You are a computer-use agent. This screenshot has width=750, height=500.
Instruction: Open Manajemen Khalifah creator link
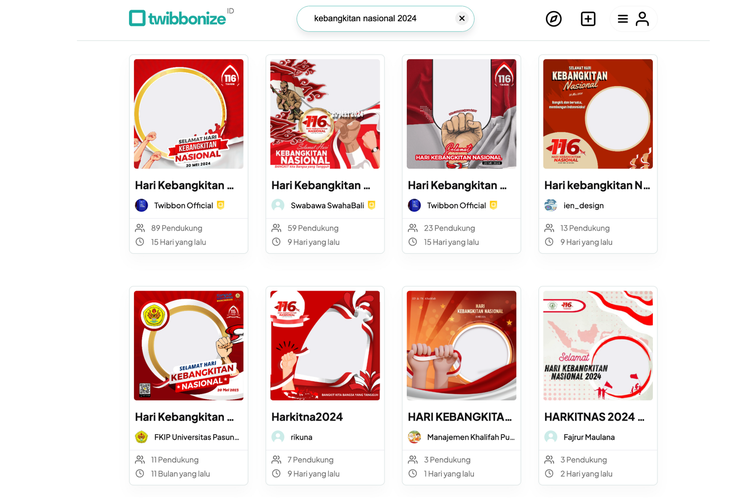[470, 437]
